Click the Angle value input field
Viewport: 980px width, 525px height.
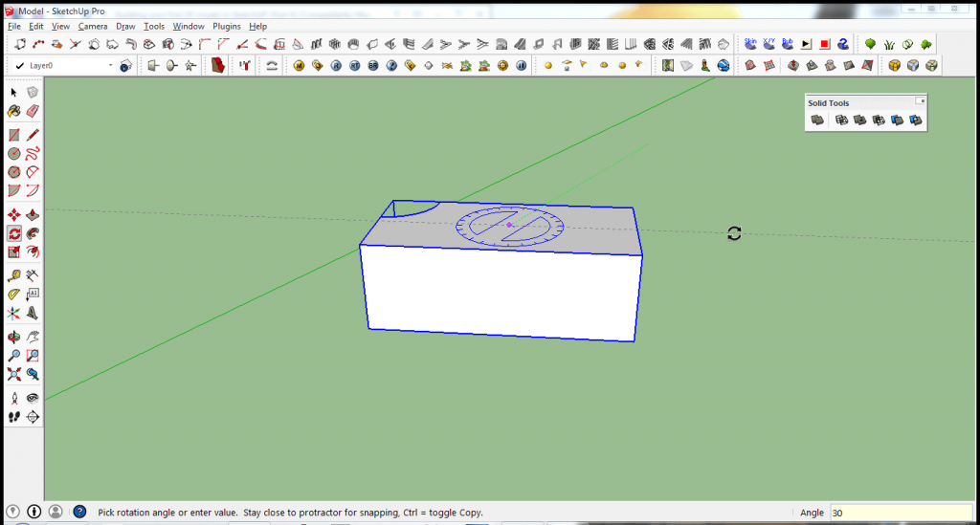tap(901, 513)
